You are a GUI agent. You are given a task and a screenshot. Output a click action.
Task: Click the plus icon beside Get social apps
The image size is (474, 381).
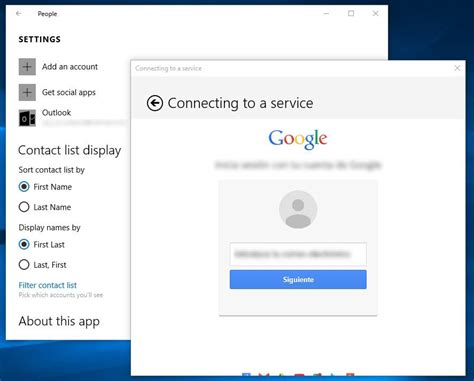[27, 92]
